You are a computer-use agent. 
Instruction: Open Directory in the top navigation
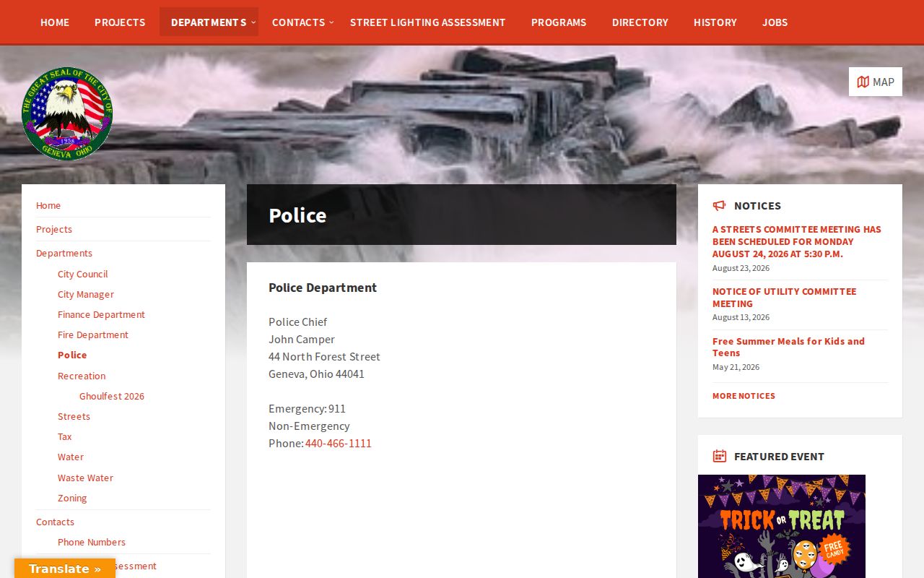point(640,22)
